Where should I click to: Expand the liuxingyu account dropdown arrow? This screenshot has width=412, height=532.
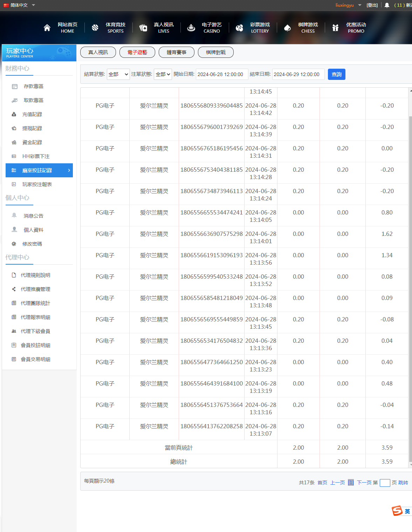[x=359, y=5]
